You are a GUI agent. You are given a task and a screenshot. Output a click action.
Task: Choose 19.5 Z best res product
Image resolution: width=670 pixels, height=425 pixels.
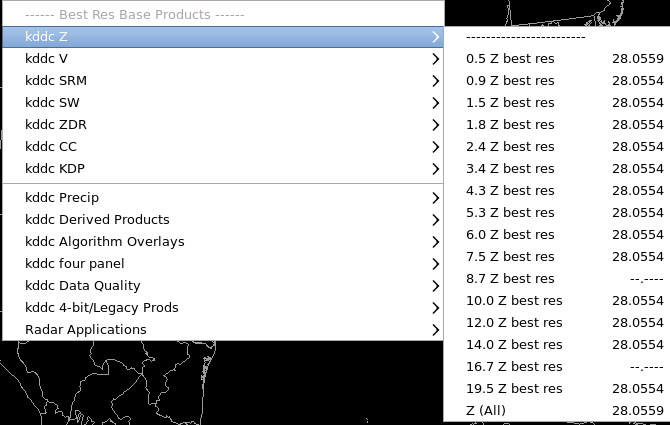pos(557,389)
